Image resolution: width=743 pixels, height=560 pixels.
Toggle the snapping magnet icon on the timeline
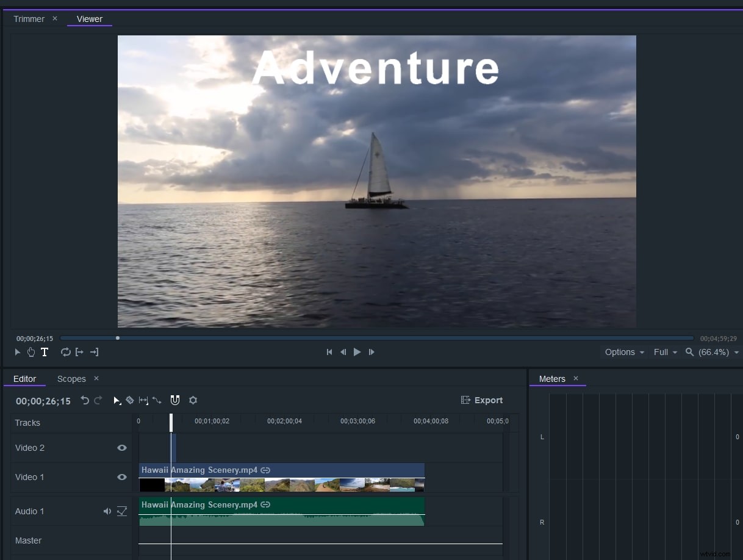(175, 400)
